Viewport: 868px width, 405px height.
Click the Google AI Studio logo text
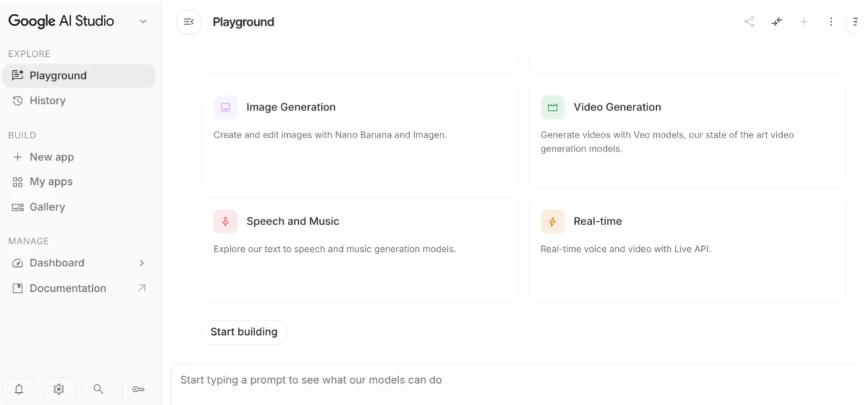(x=61, y=21)
